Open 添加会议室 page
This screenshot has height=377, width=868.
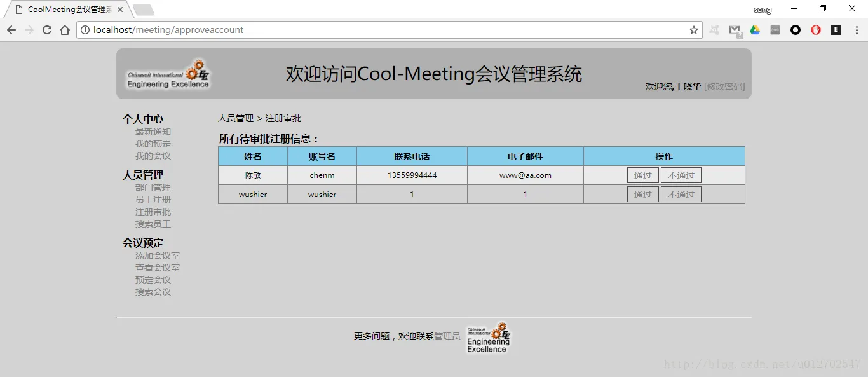[x=158, y=256]
